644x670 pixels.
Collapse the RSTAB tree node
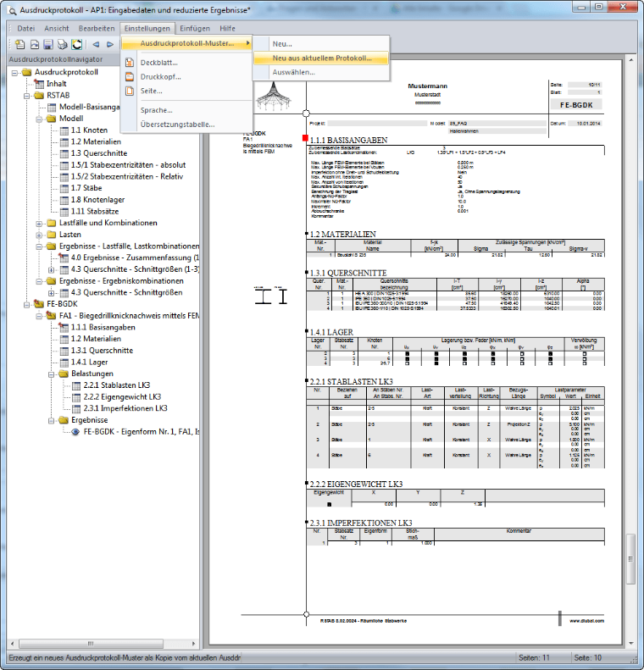click(x=27, y=96)
